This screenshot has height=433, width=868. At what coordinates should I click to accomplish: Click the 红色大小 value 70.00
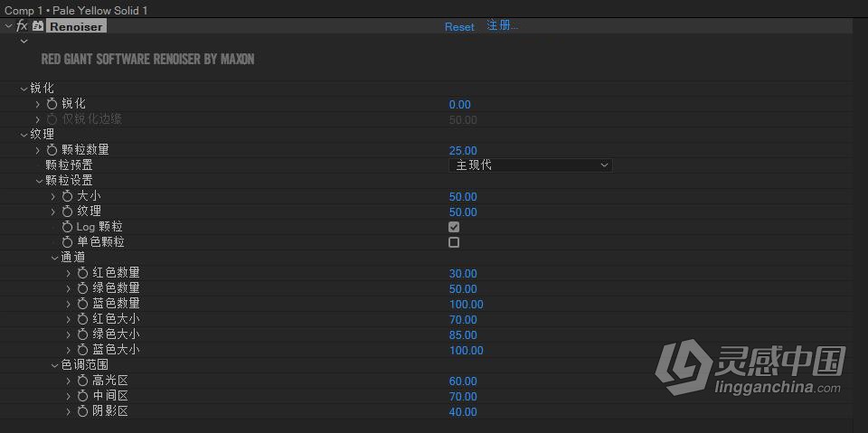(463, 320)
